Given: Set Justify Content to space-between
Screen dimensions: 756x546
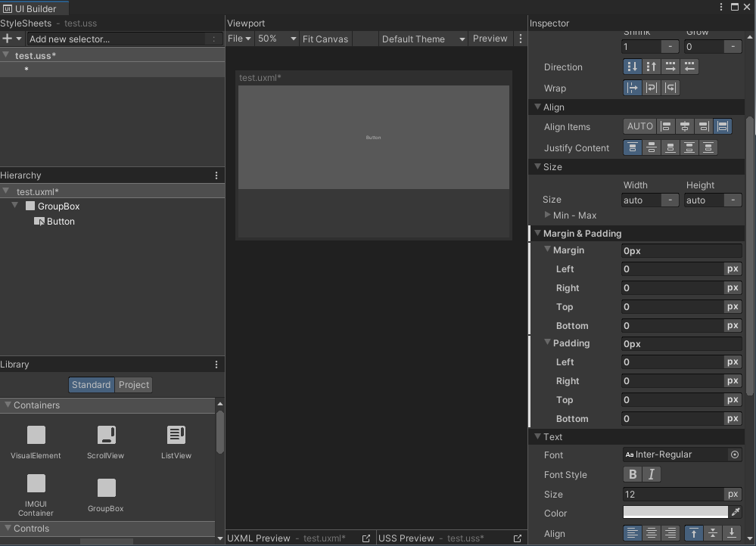Looking at the screenshot, I should coord(689,147).
